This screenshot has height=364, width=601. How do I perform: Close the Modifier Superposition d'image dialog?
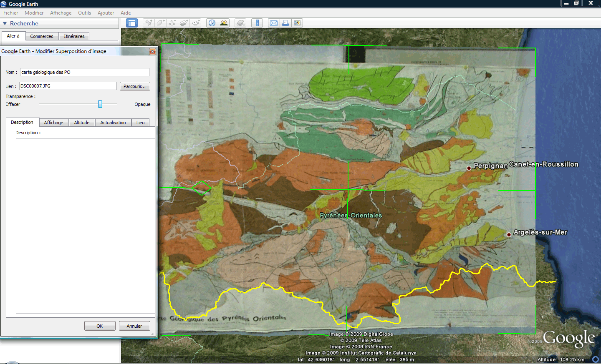coord(153,51)
